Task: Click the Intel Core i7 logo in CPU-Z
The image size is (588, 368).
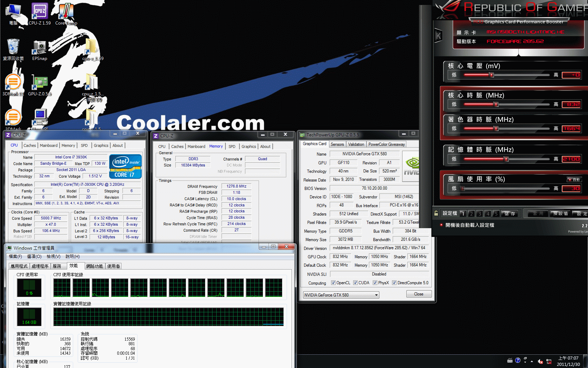Action: (126, 166)
